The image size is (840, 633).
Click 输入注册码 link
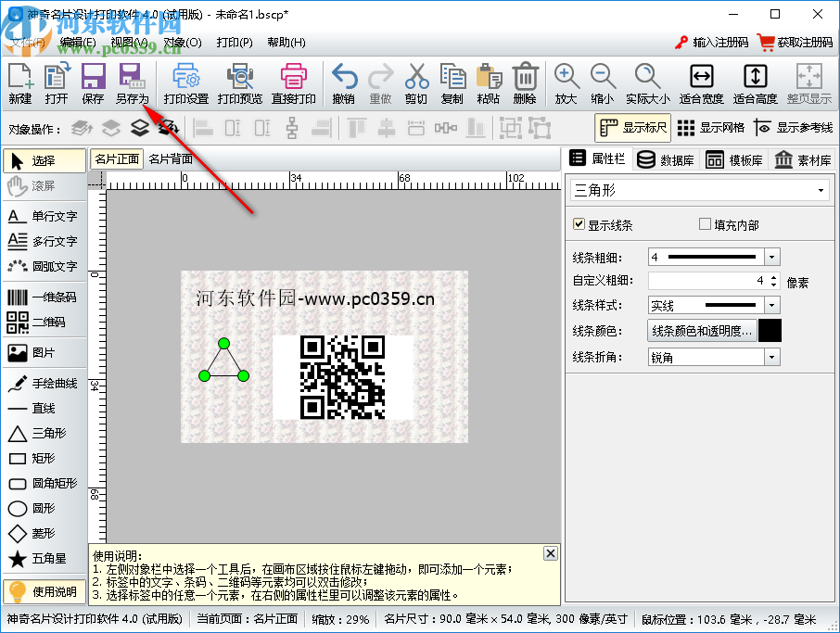pyautogui.click(x=711, y=42)
